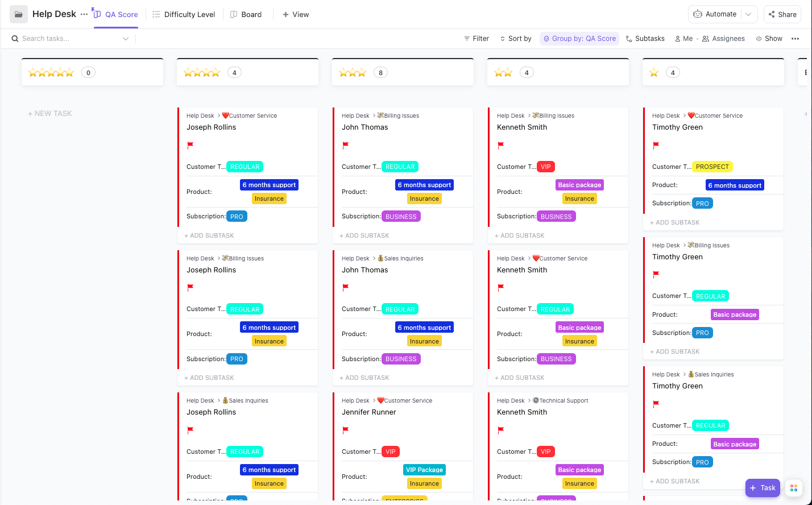Open the Show options dropdown
Viewport: 812px width, 505px height.
769,38
